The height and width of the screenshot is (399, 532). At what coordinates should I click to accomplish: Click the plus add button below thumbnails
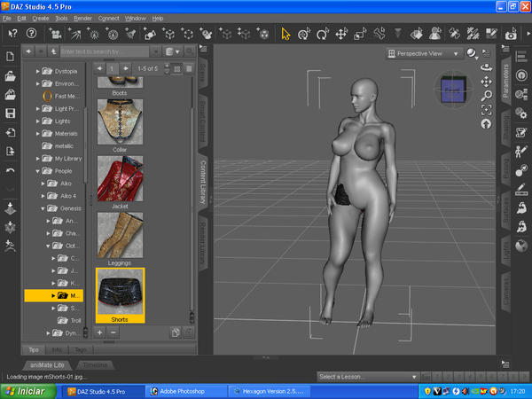tap(99, 332)
